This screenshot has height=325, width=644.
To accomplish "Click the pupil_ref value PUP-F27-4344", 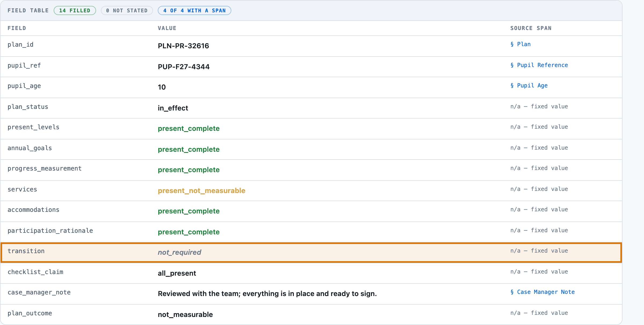I will coord(184,67).
